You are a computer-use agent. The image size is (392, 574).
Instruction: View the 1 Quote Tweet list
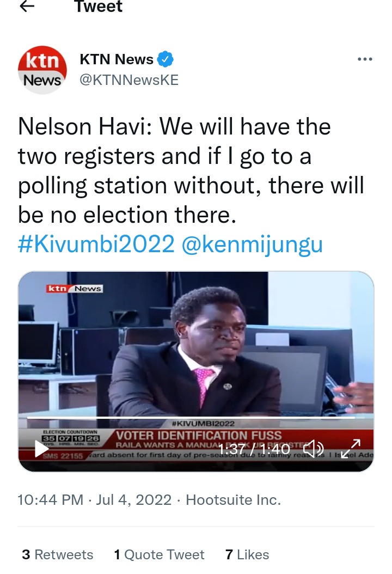(159, 554)
